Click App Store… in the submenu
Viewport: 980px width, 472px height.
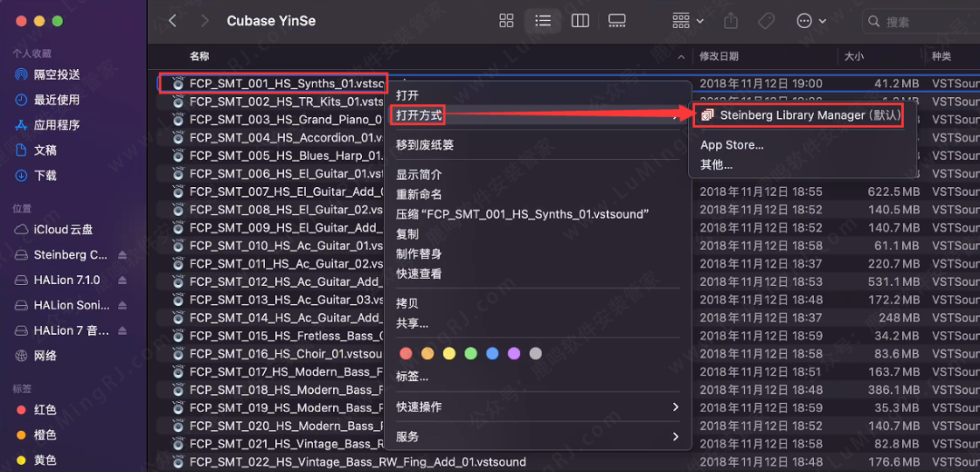pos(732,144)
